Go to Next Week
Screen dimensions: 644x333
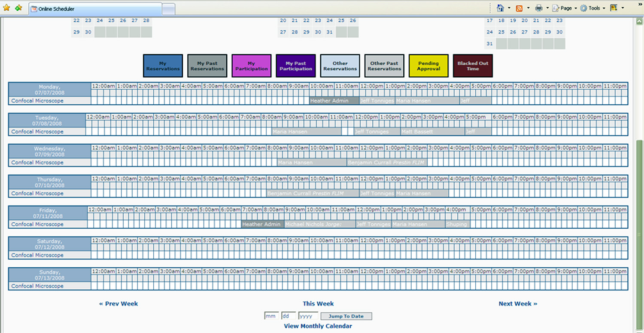518,304
